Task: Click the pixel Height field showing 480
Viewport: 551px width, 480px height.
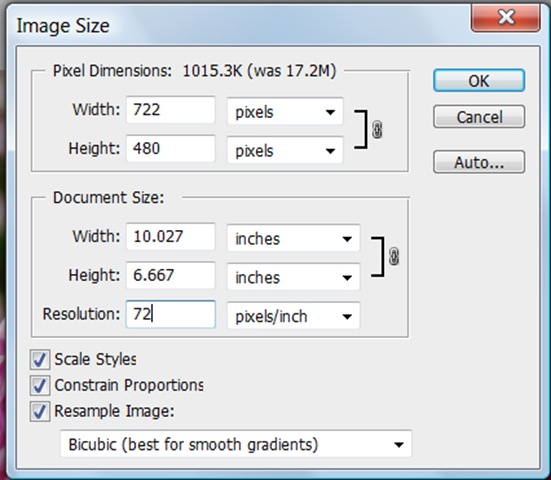Action: coord(171,149)
